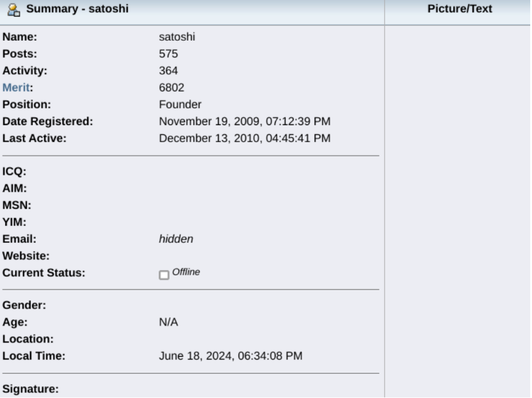Click the November 19, 2009 registration date

click(x=244, y=122)
